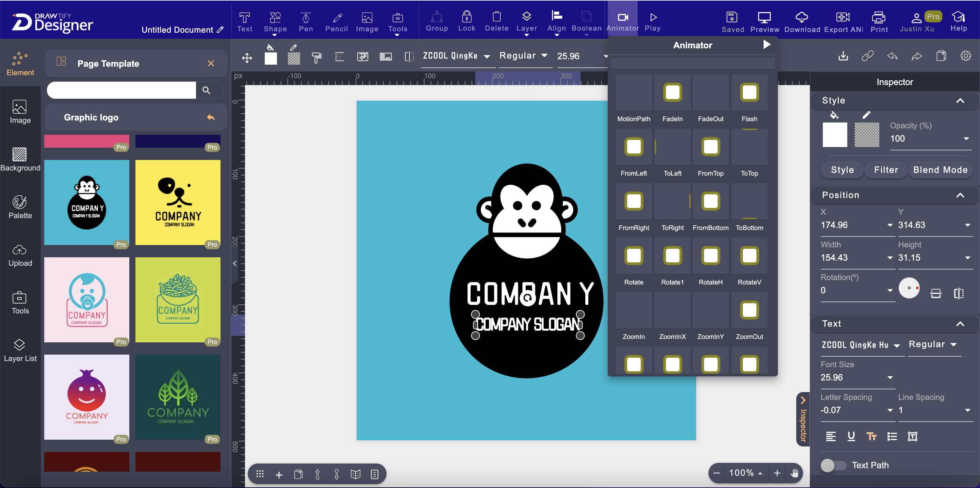980x488 pixels.
Task: Select the Align tool
Action: click(557, 21)
